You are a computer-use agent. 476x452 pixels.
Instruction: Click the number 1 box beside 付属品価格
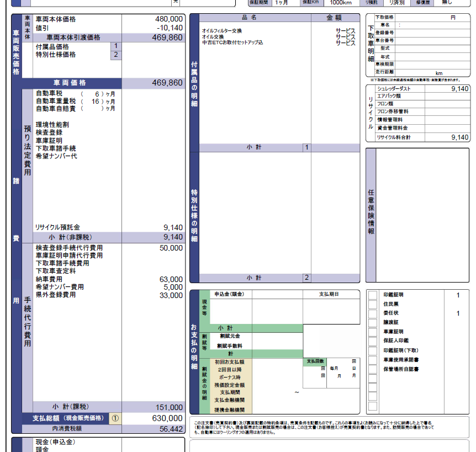(x=115, y=46)
